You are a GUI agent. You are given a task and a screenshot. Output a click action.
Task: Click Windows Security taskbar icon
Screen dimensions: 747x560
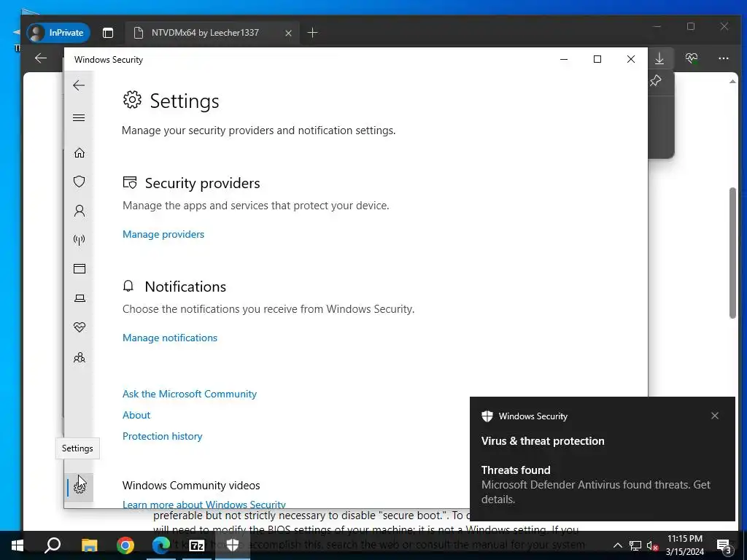point(233,545)
